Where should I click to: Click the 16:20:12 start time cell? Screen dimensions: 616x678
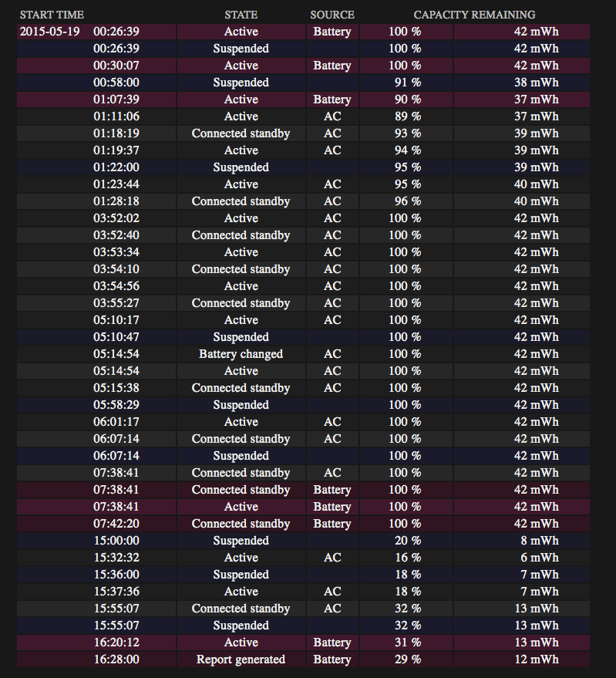click(x=116, y=643)
